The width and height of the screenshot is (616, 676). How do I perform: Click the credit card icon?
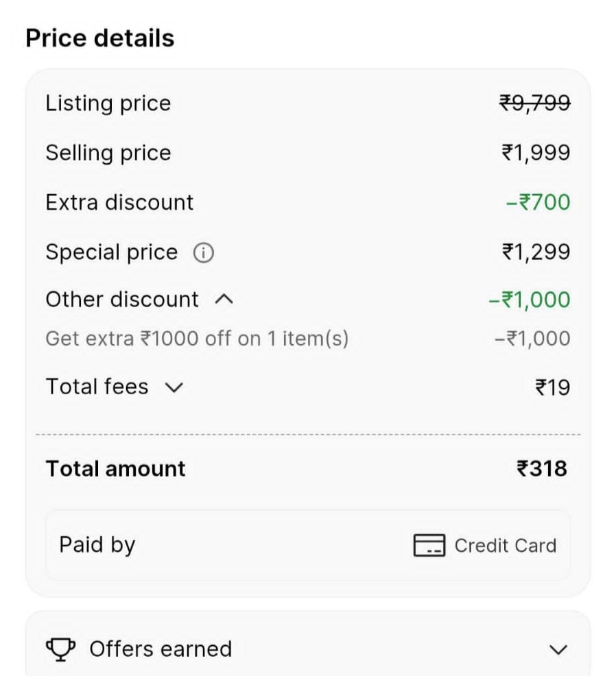(x=429, y=546)
